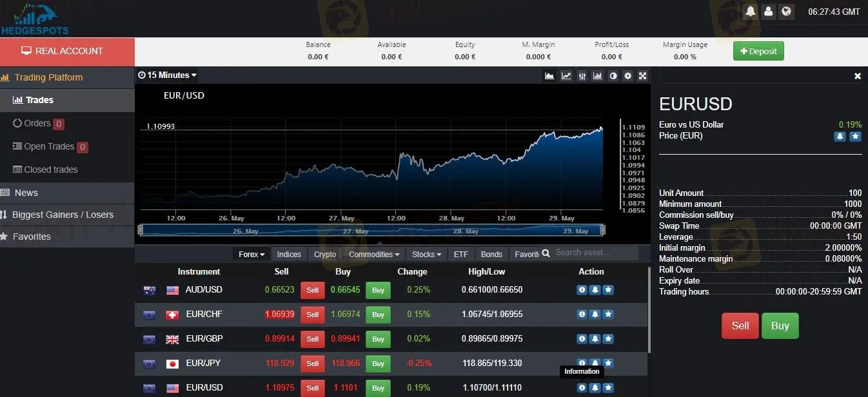Click the EUR/JPY instrument name
The width and height of the screenshot is (868, 397).
(203, 363)
